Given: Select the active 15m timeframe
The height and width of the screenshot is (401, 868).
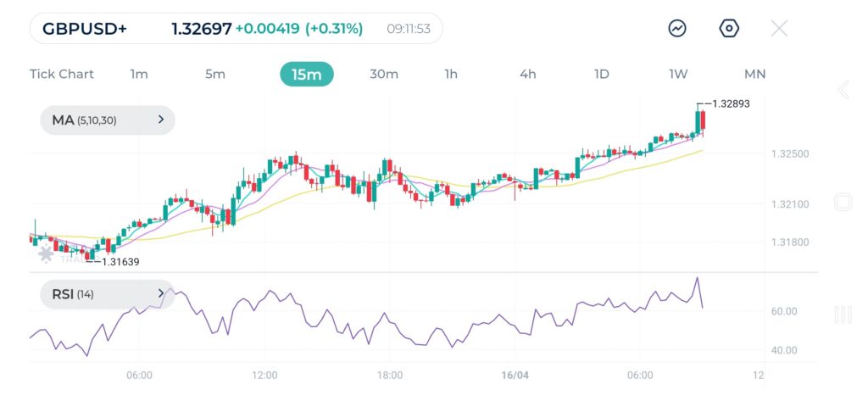Looking at the screenshot, I should click(307, 74).
